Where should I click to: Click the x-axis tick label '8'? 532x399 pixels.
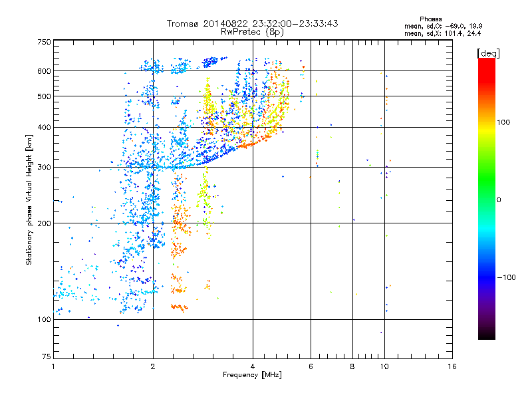coord(352,366)
